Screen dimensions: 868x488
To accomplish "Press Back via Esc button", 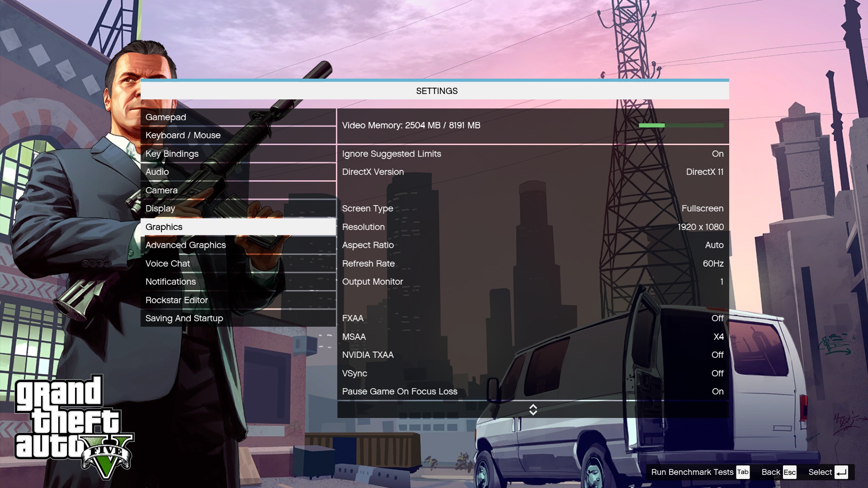I will point(789,472).
